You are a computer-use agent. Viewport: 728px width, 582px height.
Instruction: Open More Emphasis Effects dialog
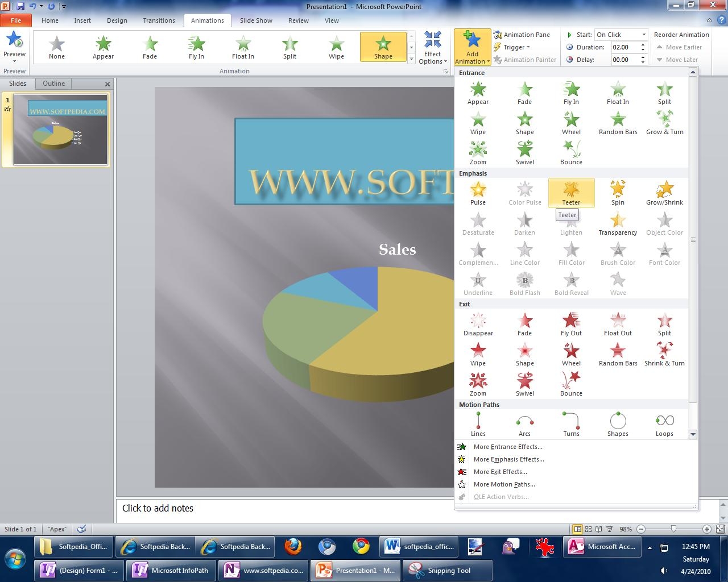point(508,459)
